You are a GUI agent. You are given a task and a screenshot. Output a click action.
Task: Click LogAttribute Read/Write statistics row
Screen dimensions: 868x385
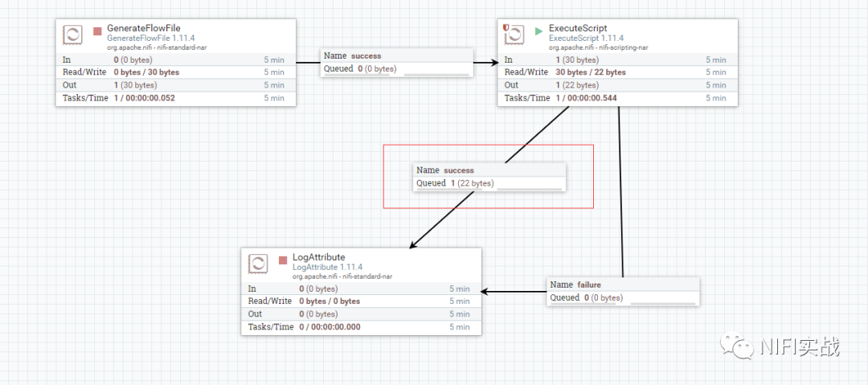pyautogui.click(x=361, y=301)
